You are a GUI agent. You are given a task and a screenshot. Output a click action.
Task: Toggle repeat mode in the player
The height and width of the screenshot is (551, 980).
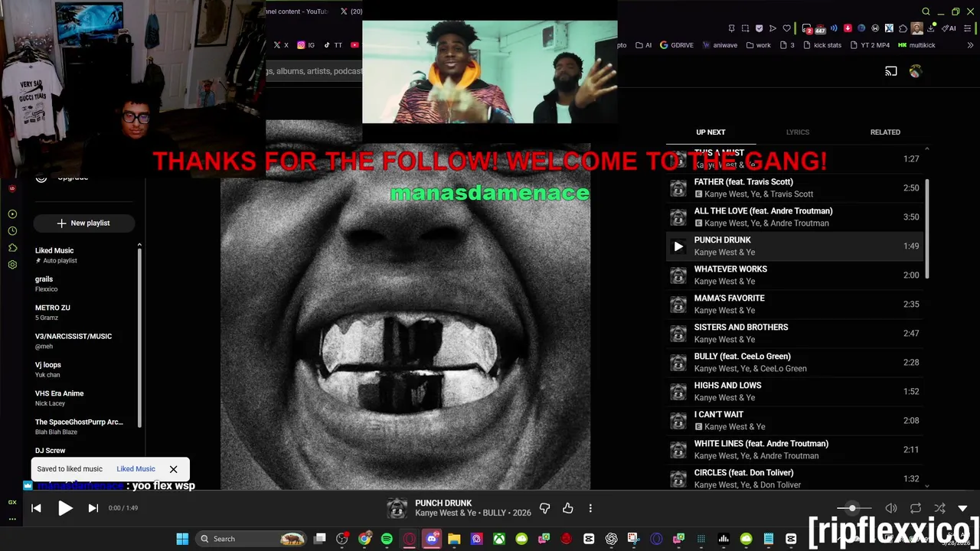pyautogui.click(x=916, y=508)
